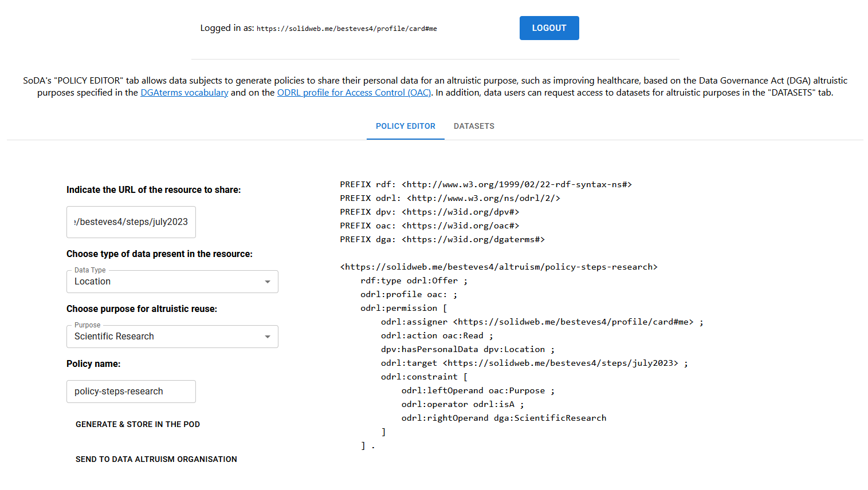Click the dga:ScientificResearch rightOperand line
Screen dimensions: 868x490
(x=504, y=418)
